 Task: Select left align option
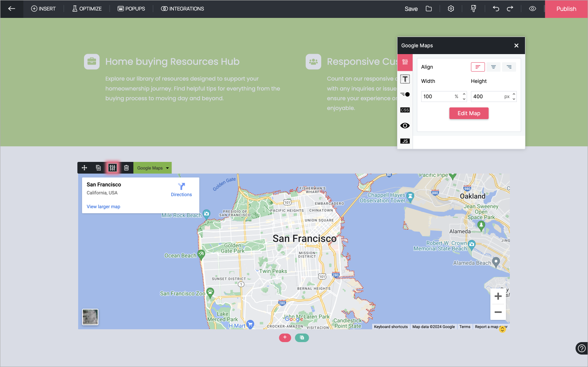coord(478,67)
